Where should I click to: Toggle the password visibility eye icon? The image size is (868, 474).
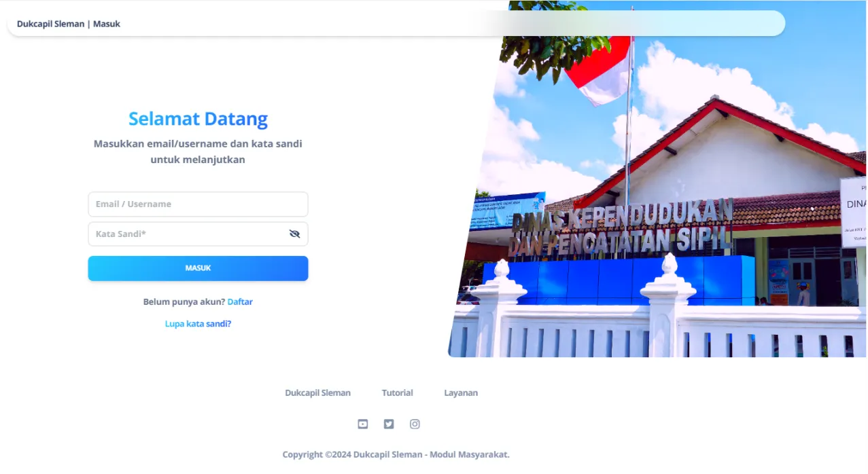[294, 234]
